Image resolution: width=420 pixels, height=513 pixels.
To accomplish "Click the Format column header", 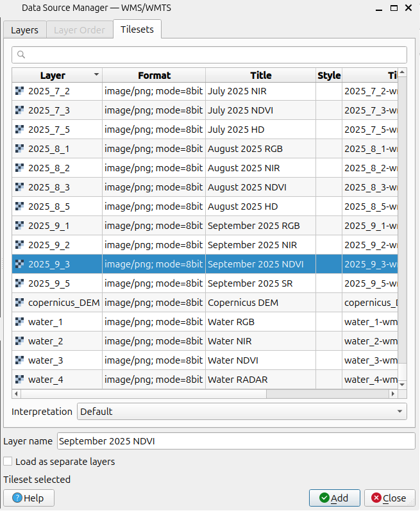I will pyautogui.click(x=154, y=75).
